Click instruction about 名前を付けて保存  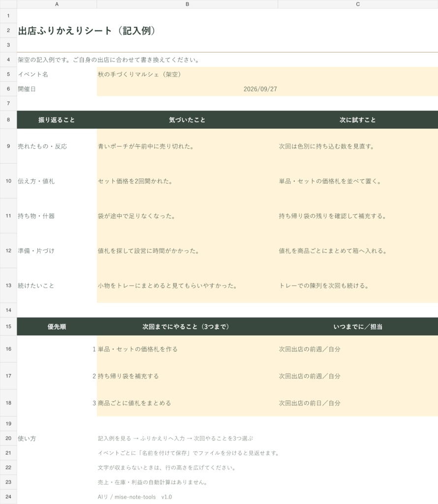188,453
